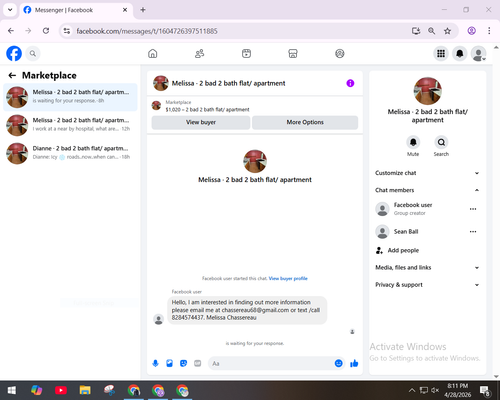Search in conversation using the Search icon

point(441,142)
